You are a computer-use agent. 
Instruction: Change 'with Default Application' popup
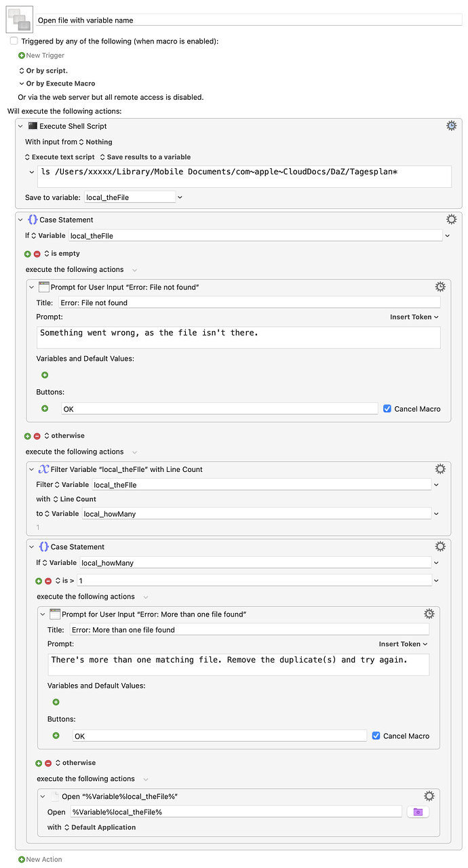tap(100, 827)
